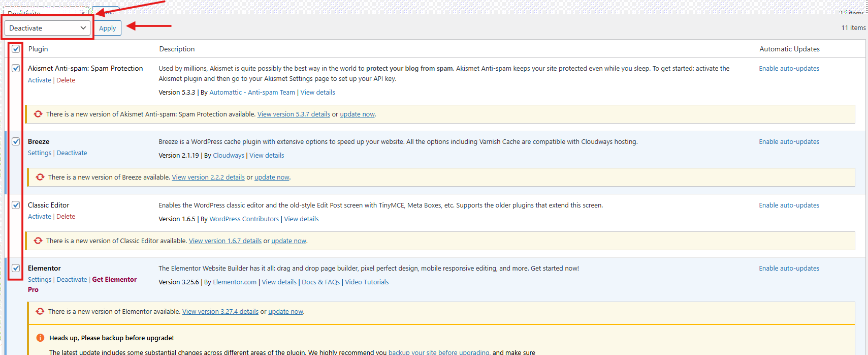Deactivate the Elementor plugin
Screen dimensions: 868x355
[72, 279]
